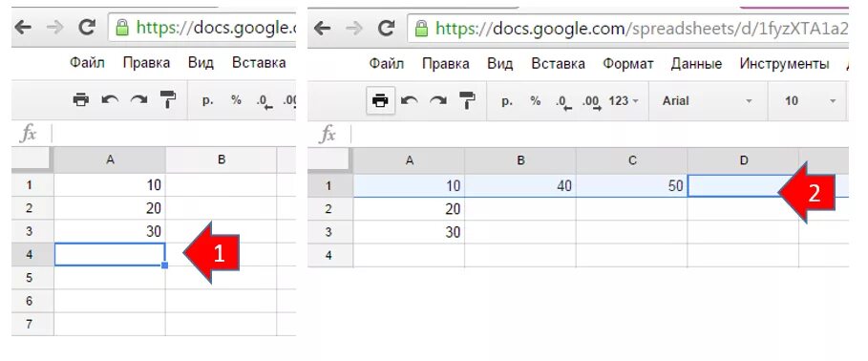The height and width of the screenshot is (361, 868).
Task: Select column B header in the left spreadsheet
Action: [221, 160]
